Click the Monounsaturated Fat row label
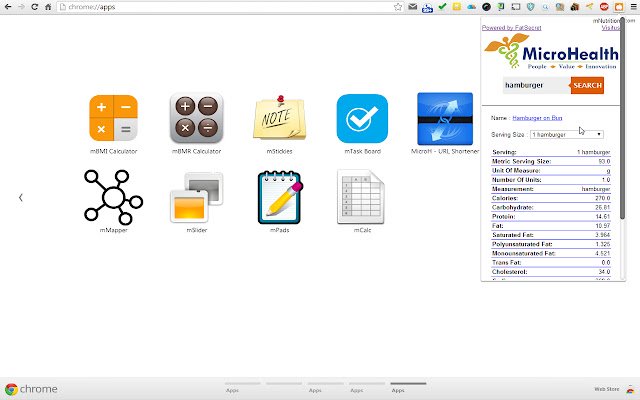 (524, 253)
